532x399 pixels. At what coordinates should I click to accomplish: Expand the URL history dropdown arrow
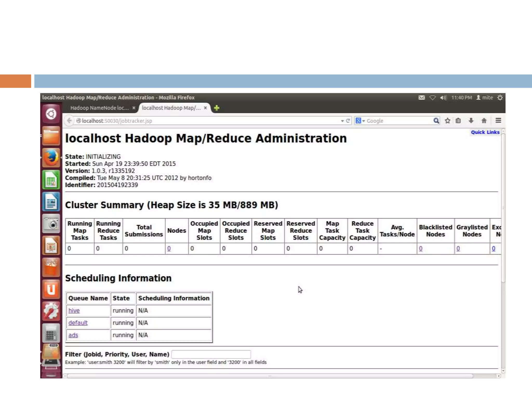tap(342, 121)
